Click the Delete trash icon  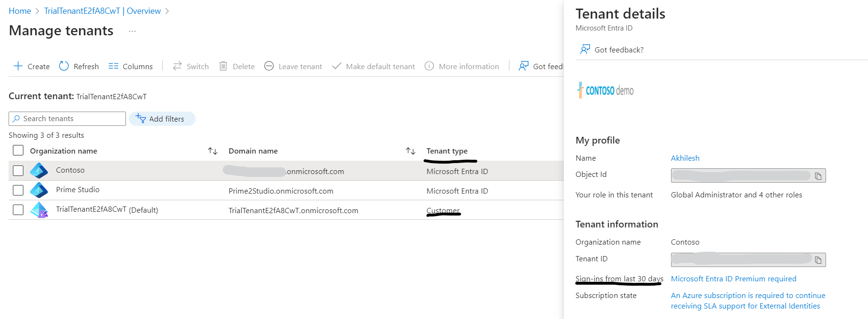pyautogui.click(x=223, y=66)
